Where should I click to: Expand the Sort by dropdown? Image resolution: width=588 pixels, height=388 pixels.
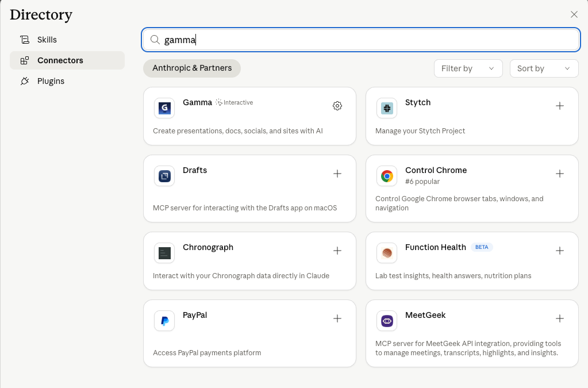pyautogui.click(x=544, y=68)
